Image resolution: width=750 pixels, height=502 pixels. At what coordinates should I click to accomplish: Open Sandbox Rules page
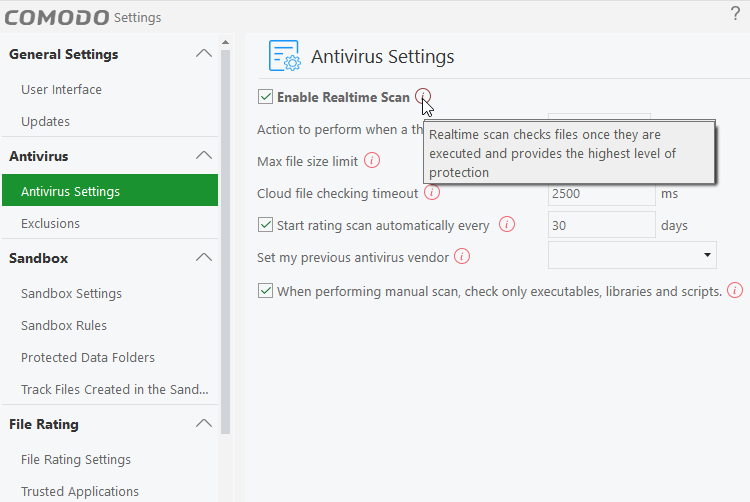click(x=64, y=325)
